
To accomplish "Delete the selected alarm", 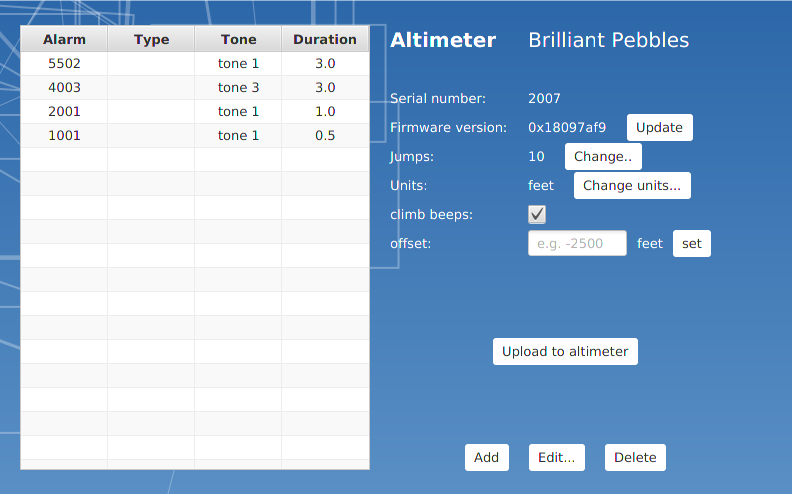I will pyautogui.click(x=635, y=458).
